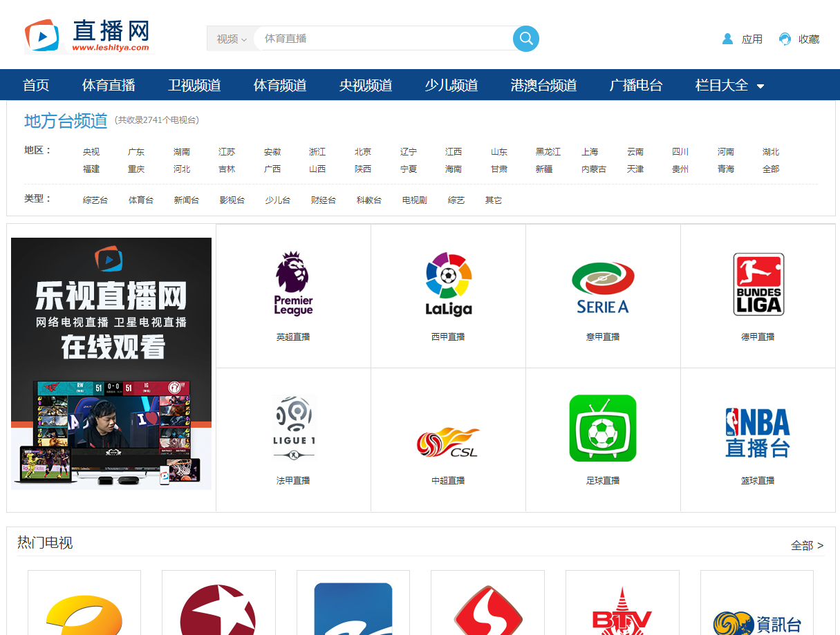This screenshot has height=635, width=840.
Task: Open the Premier League logo
Action: point(293,283)
